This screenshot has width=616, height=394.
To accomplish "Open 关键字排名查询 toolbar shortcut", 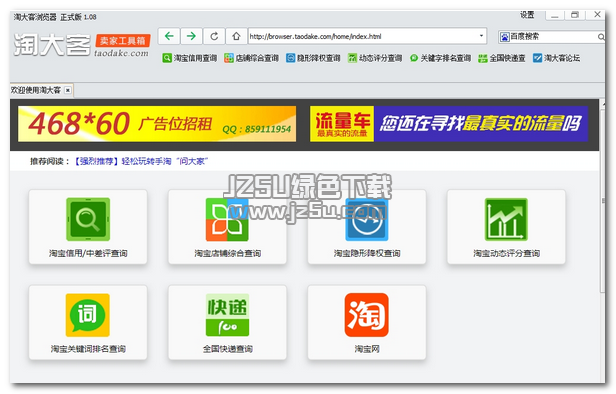I will click(440, 58).
